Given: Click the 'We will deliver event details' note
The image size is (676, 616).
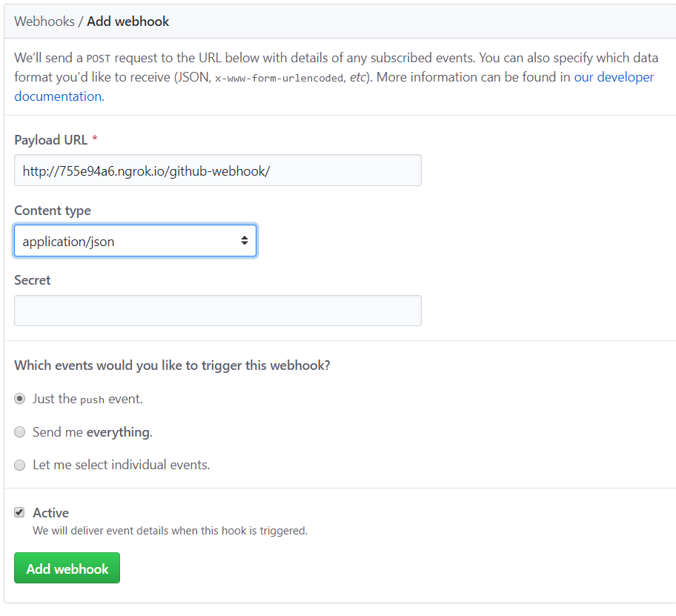Looking at the screenshot, I should click(x=170, y=531).
